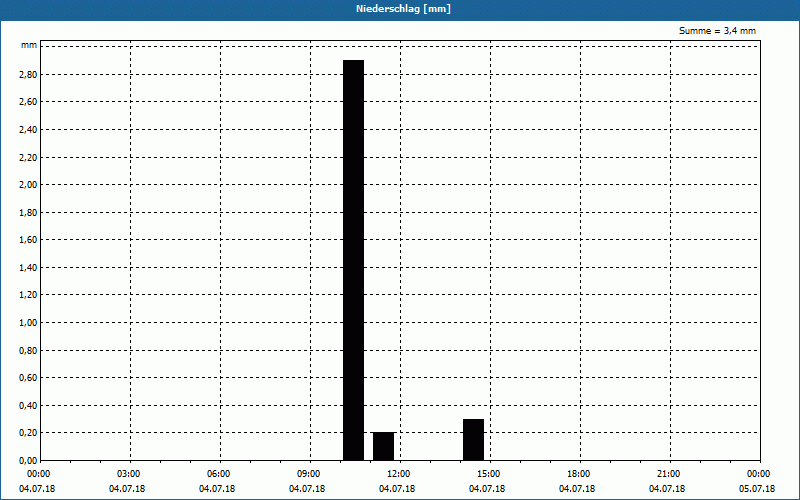Click the 1,00 y-axis value
The width and height of the screenshot is (800, 500).
[x=28, y=322]
